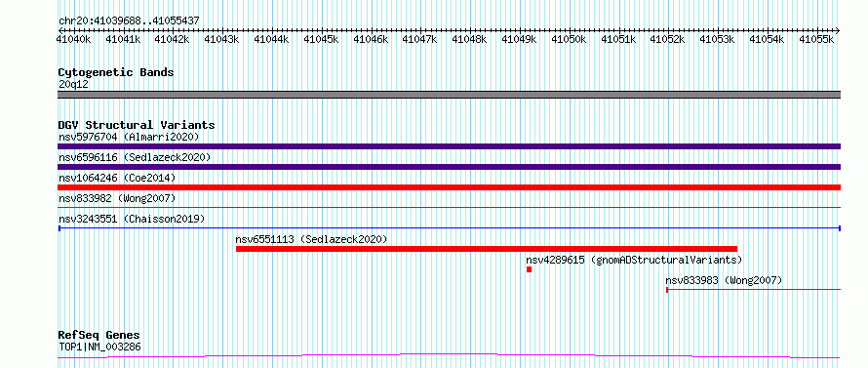The height and width of the screenshot is (368, 868).
Task: Click the 41042k ruler tick label
Action: [173, 39]
